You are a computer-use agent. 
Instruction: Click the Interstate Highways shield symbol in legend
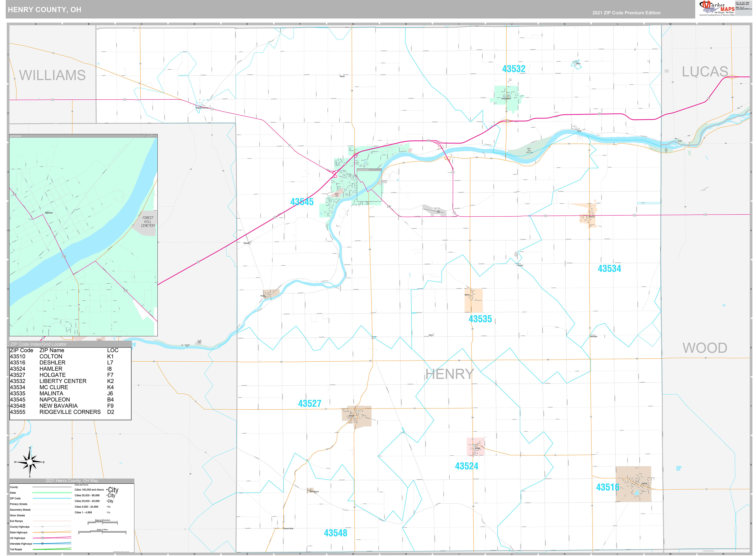[x=42, y=544]
